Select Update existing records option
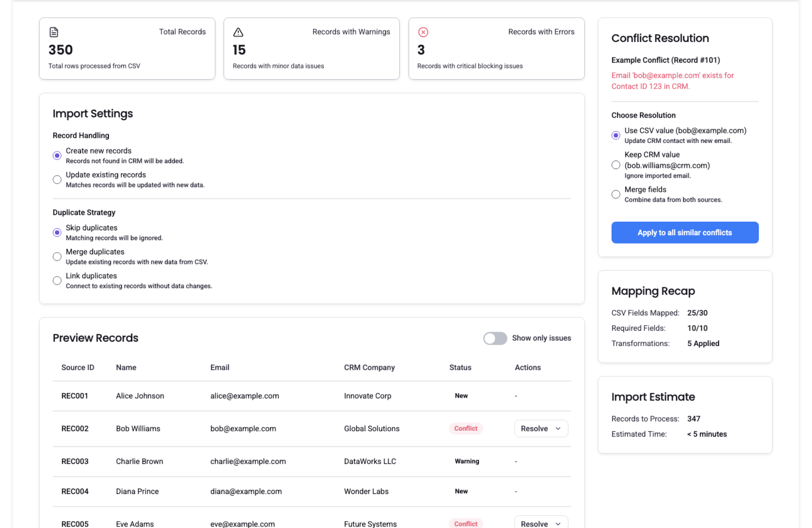 point(57,179)
